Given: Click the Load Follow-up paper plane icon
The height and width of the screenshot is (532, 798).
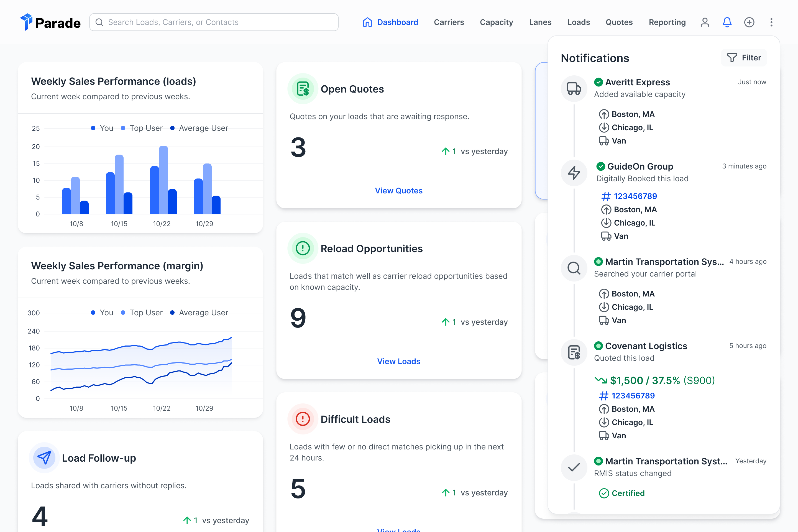Looking at the screenshot, I should (x=44, y=458).
